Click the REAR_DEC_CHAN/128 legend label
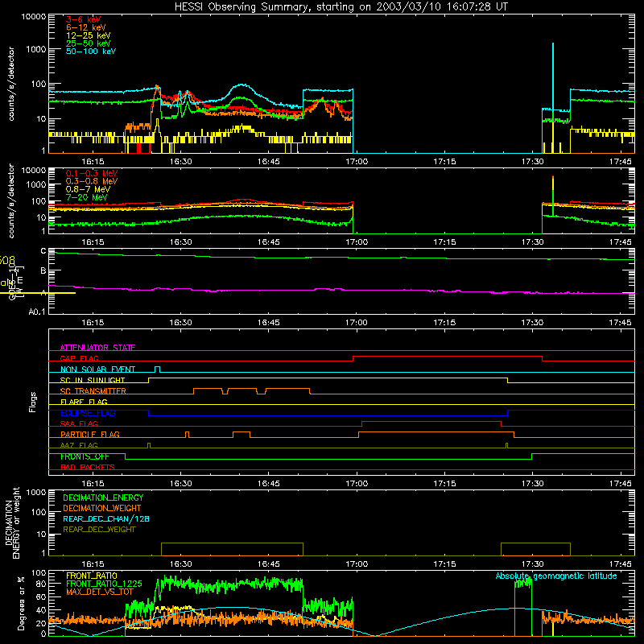Viewport: 644px width, 644px height. (x=106, y=518)
